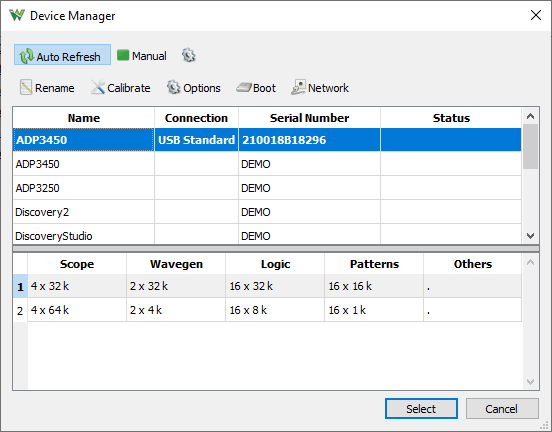Click the USB Standard connection cell
Image resolution: width=552 pixels, height=432 pixels.
point(196,140)
